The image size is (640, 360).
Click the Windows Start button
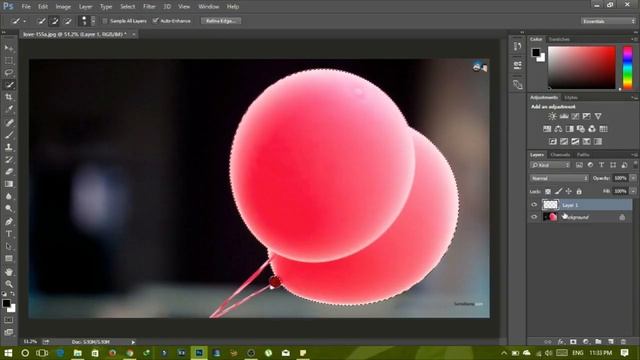pyautogui.click(x=8, y=353)
